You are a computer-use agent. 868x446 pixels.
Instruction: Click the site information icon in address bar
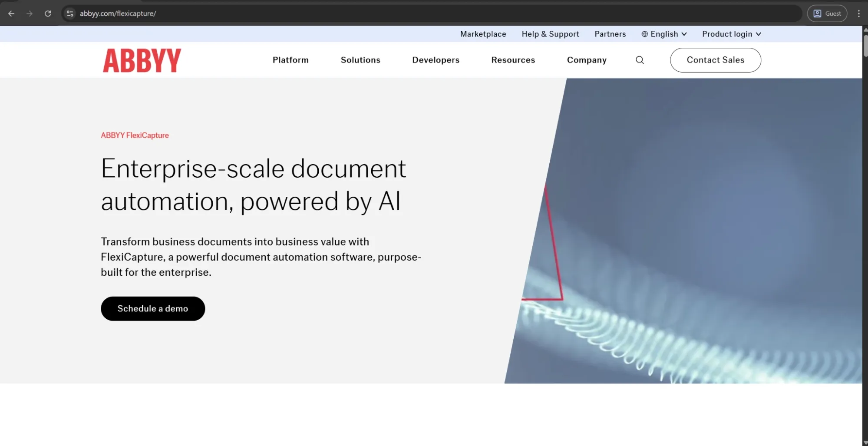(70, 13)
